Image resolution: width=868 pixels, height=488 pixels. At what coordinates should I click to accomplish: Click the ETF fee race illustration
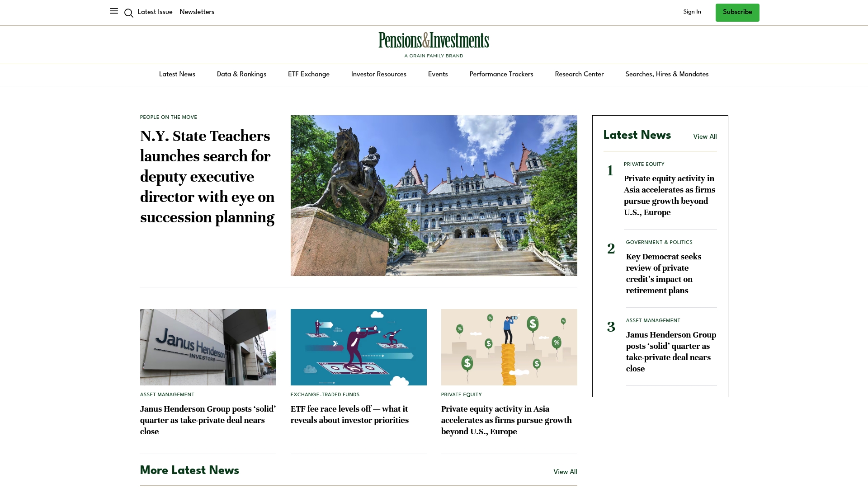(x=359, y=347)
